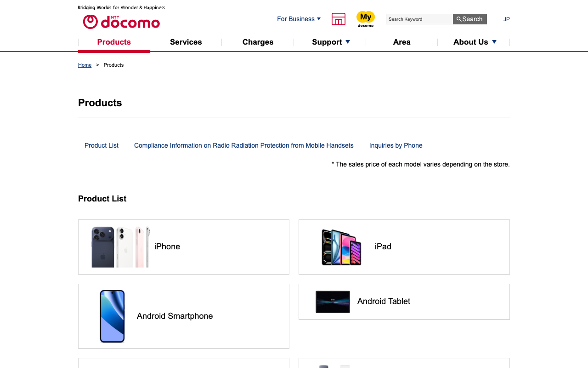The image size is (588, 368).
Task: Select the Products navigation tab
Action: (x=114, y=42)
